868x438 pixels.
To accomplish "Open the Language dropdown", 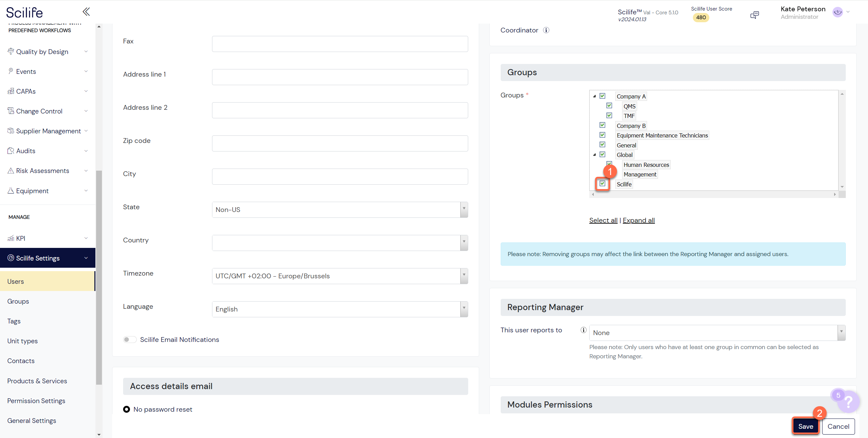I will 464,309.
